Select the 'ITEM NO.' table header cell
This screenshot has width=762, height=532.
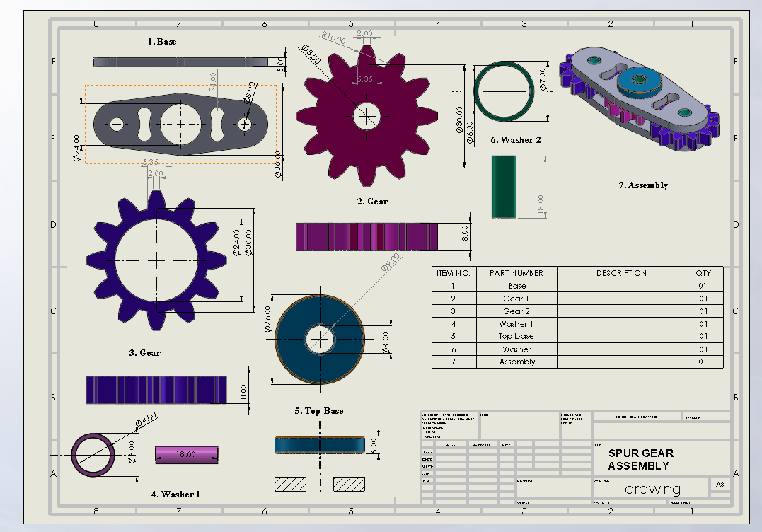[454, 273]
